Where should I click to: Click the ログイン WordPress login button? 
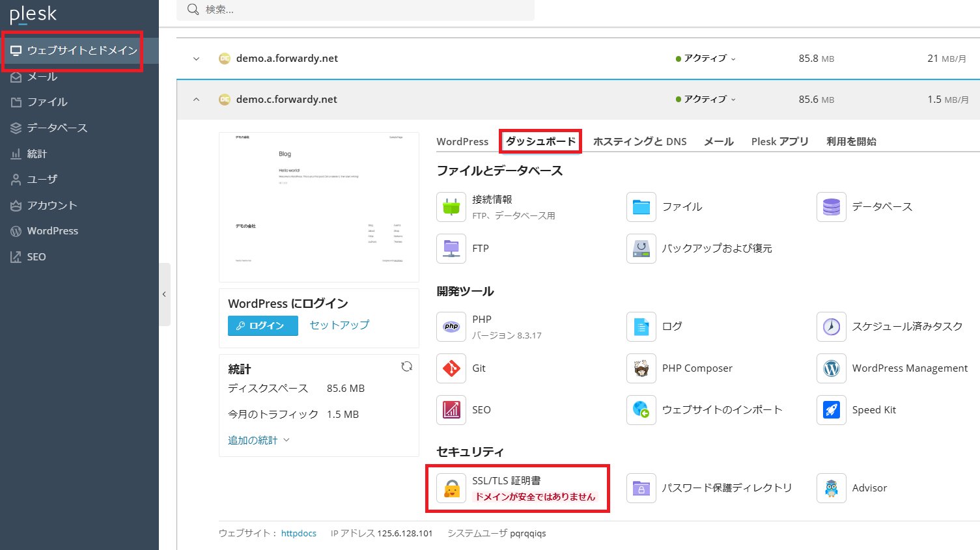(263, 325)
